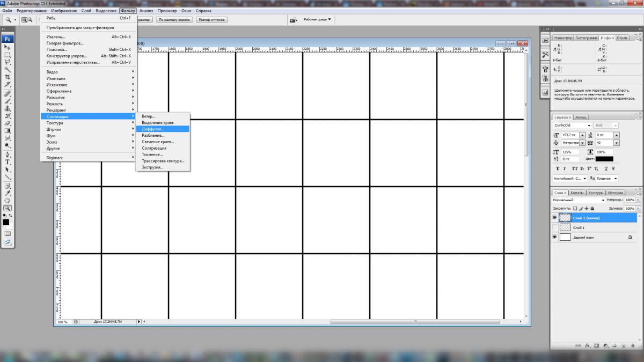This screenshot has height=362, width=644.
Task: Open the Размытие filter submenu
Action: pyautogui.click(x=89, y=98)
